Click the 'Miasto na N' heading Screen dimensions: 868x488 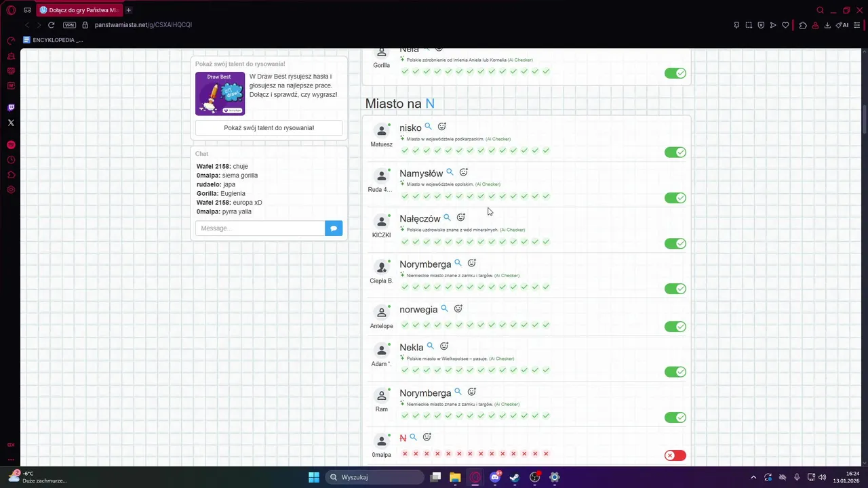(400, 104)
